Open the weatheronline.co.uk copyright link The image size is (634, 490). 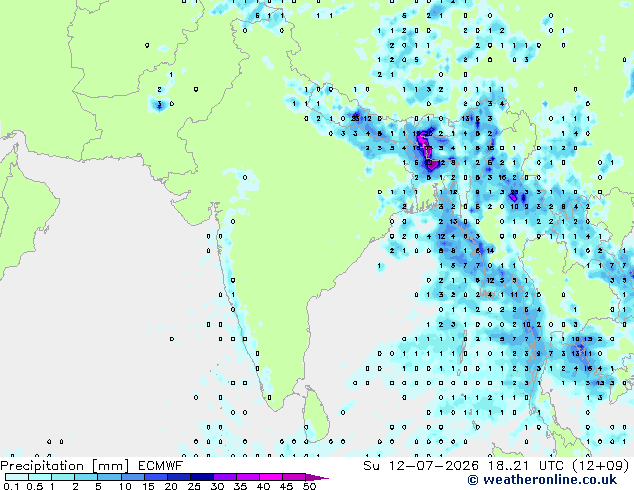point(542,480)
